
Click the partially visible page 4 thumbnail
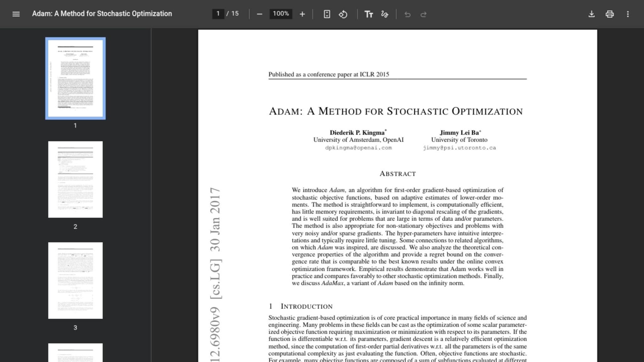pos(75,353)
